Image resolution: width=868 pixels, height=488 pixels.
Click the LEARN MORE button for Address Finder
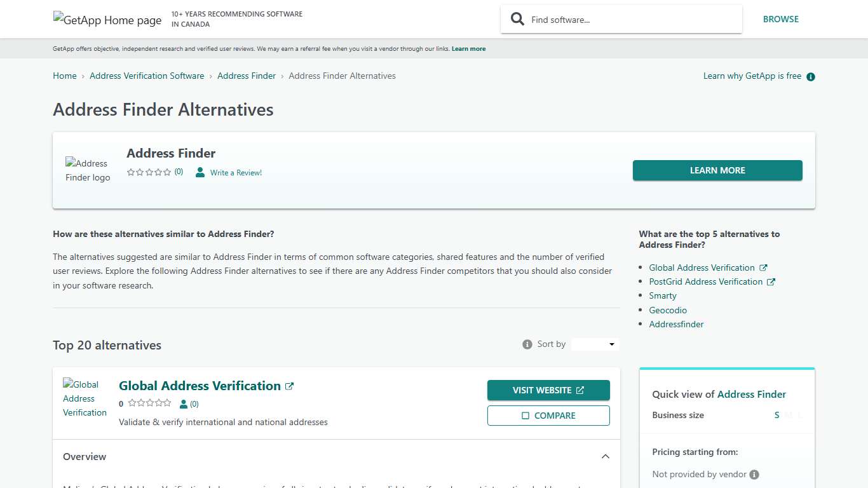point(717,170)
